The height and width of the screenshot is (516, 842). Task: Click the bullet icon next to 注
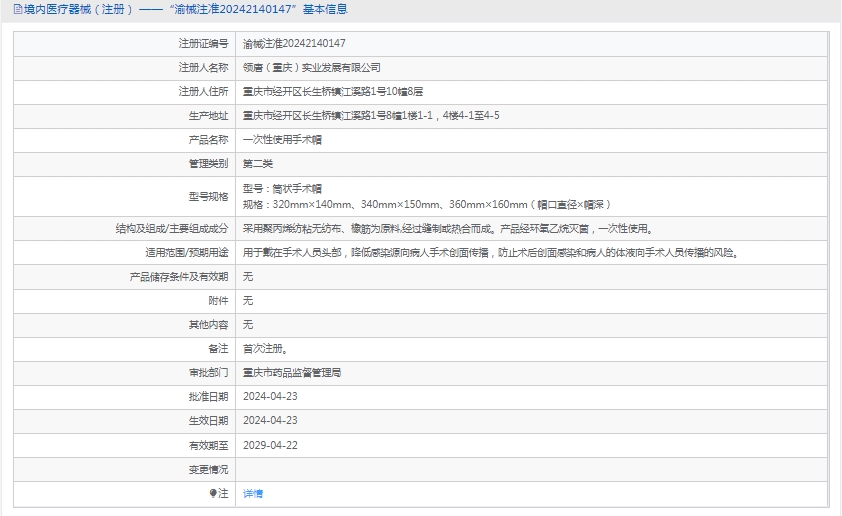pos(213,493)
